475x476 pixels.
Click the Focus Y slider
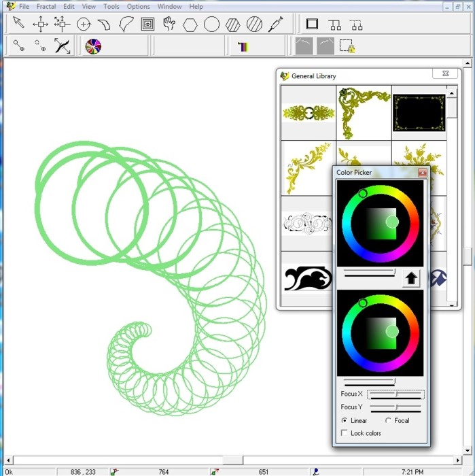(395, 408)
